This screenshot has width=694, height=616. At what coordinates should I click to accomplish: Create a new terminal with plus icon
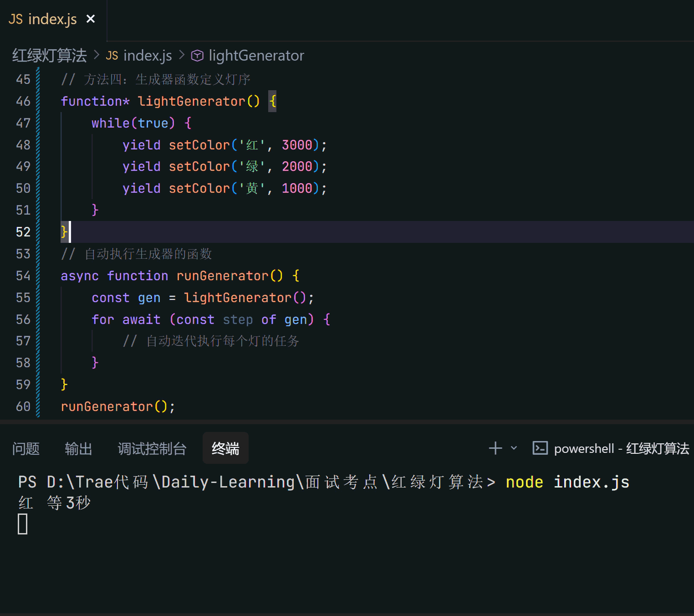click(495, 448)
